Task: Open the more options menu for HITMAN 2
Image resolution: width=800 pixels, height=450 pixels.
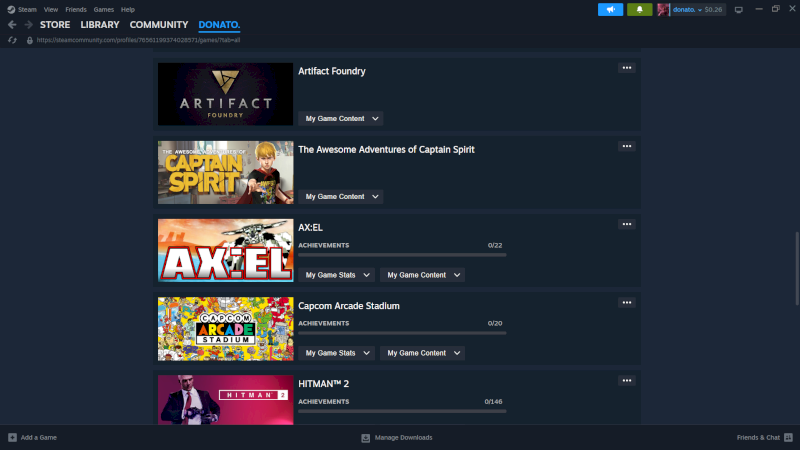Action: click(627, 381)
